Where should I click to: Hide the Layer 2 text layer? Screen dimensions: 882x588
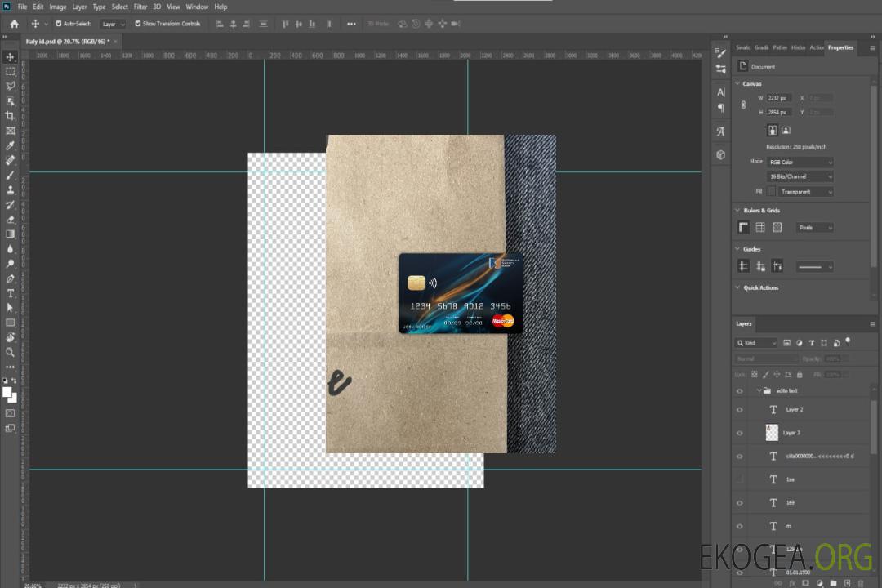click(x=740, y=410)
